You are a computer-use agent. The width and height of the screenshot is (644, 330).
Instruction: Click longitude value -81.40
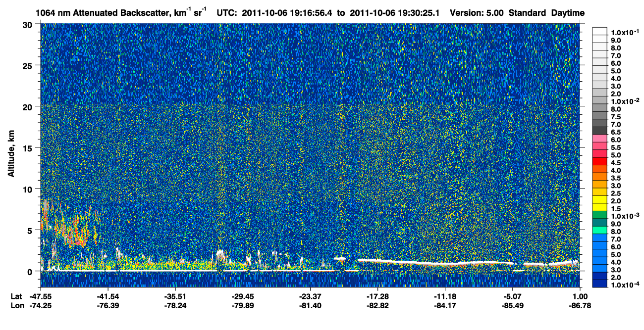point(310,305)
